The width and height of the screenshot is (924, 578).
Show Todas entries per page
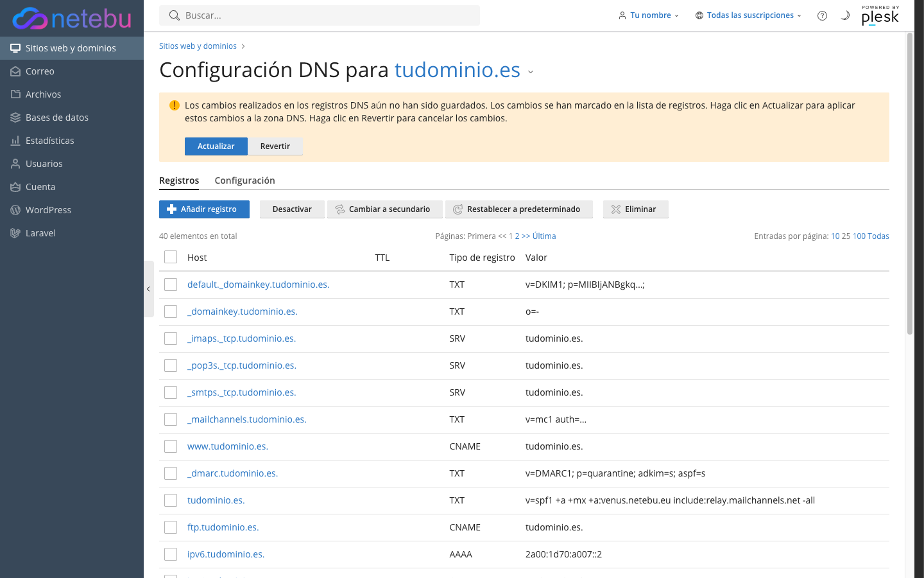pyautogui.click(x=878, y=236)
